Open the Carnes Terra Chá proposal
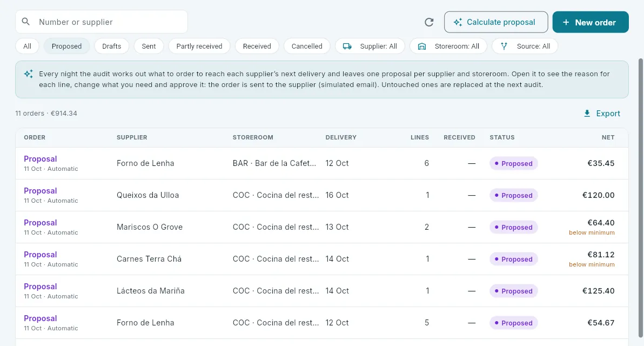Screen dimensions: 644x346 coord(322,259)
